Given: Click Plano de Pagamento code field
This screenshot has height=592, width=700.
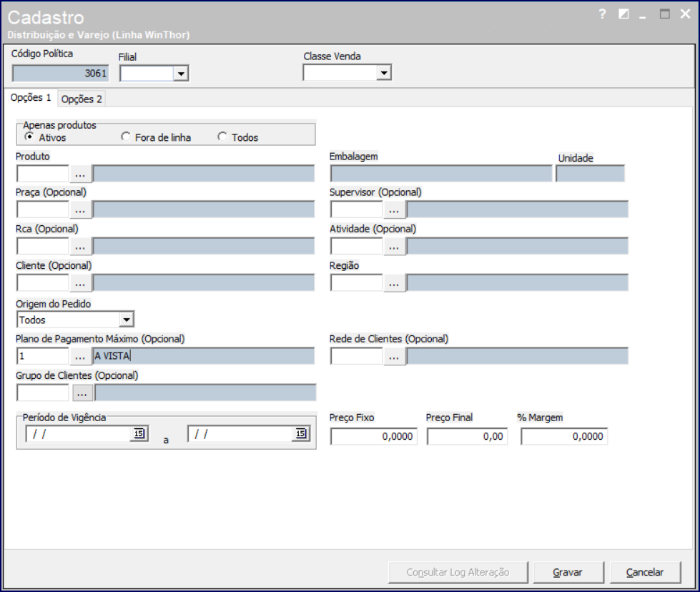Looking at the screenshot, I should click(43, 356).
